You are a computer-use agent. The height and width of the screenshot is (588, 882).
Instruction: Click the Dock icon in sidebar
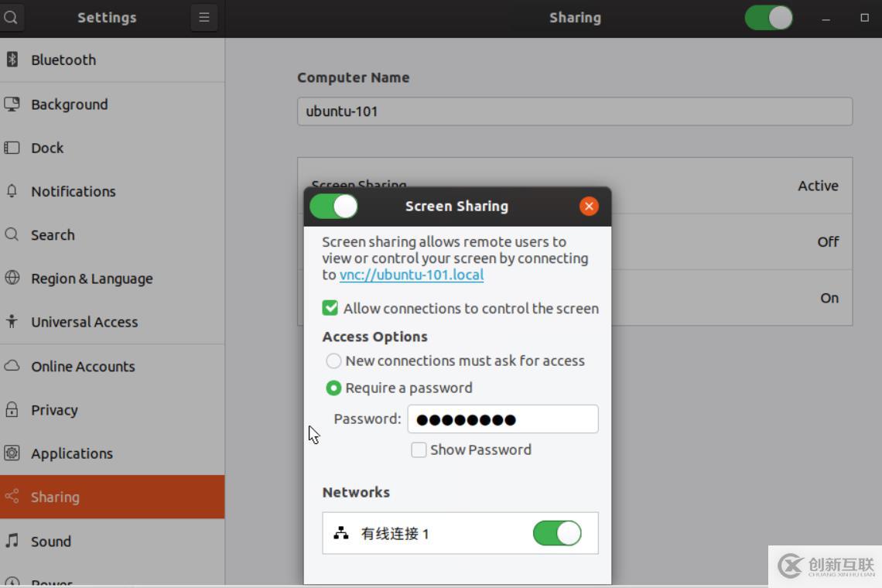click(x=12, y=148)
